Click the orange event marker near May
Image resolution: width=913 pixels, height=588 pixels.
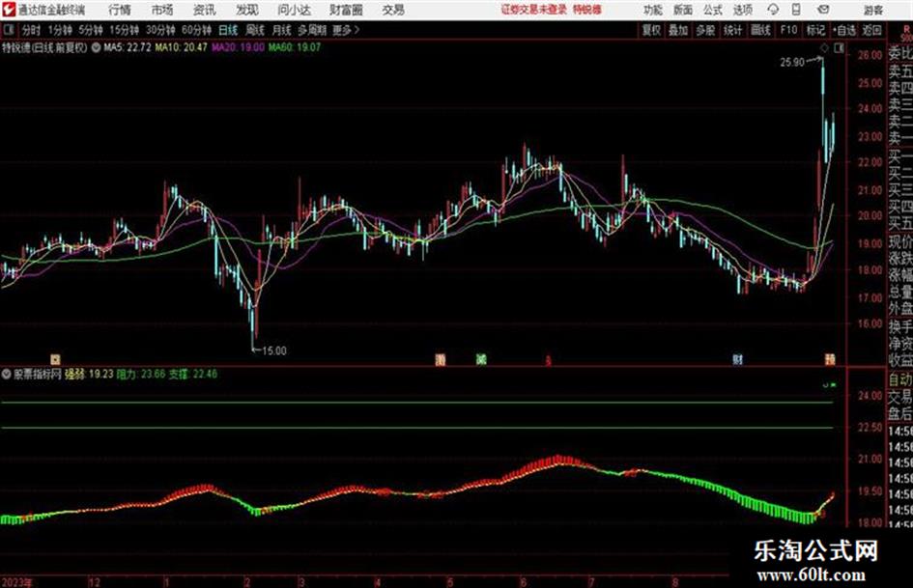441,360
